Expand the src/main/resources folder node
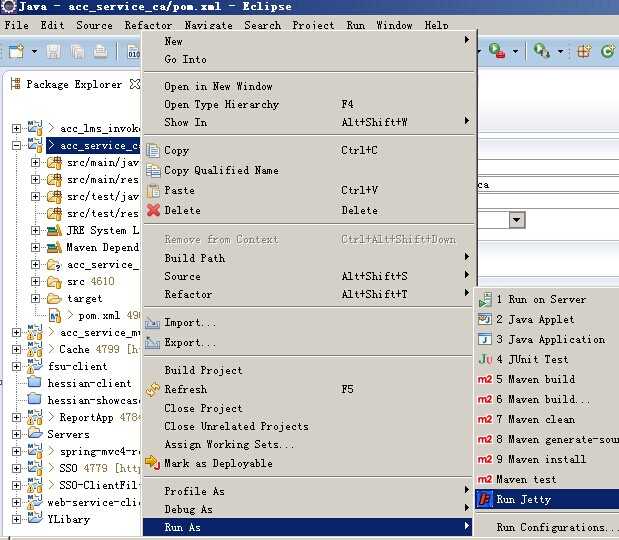 [x=35, y=180]
